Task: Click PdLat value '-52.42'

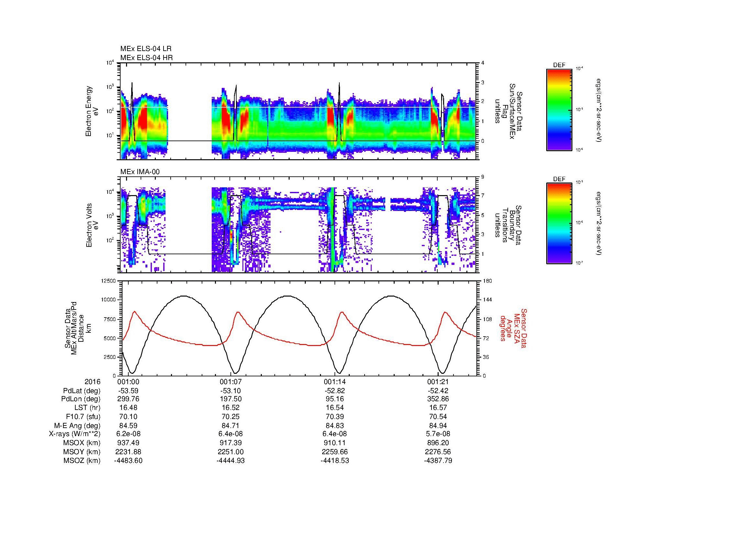Action: 438,391
